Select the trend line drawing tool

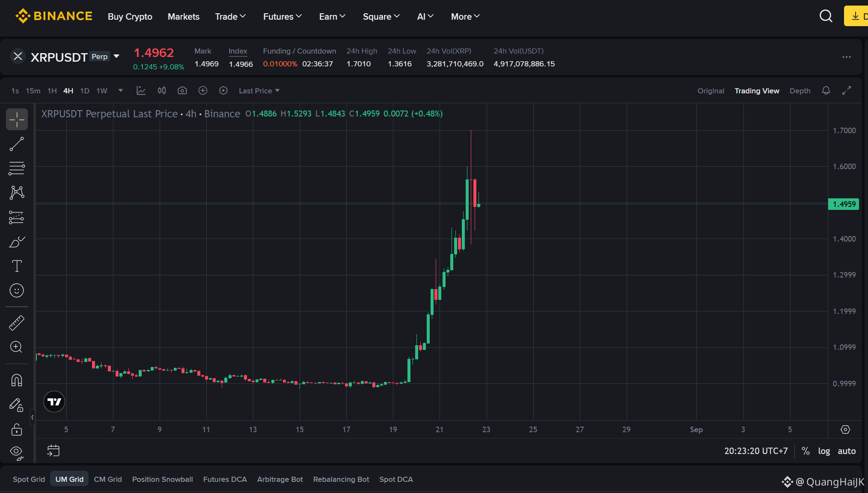pyautogui.click(x=17, y=144)
